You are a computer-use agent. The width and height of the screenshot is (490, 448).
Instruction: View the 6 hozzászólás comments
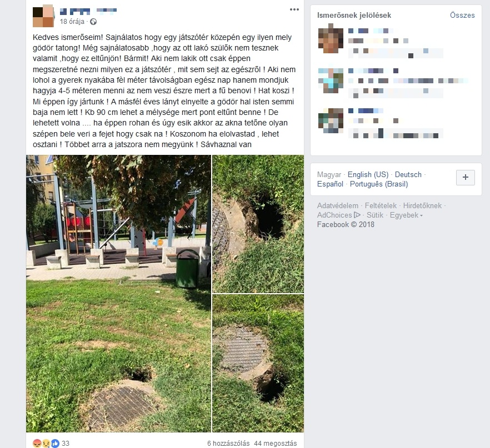228,444
